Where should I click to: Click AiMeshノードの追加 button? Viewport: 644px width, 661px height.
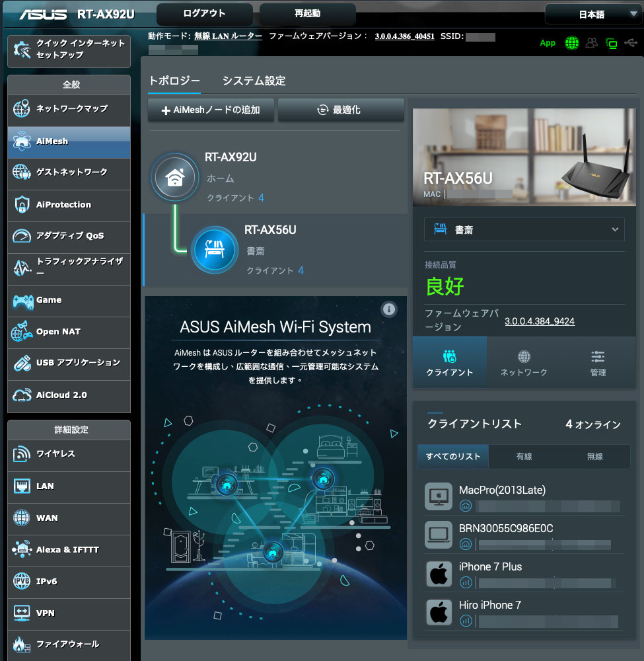(x=211, y=110)
